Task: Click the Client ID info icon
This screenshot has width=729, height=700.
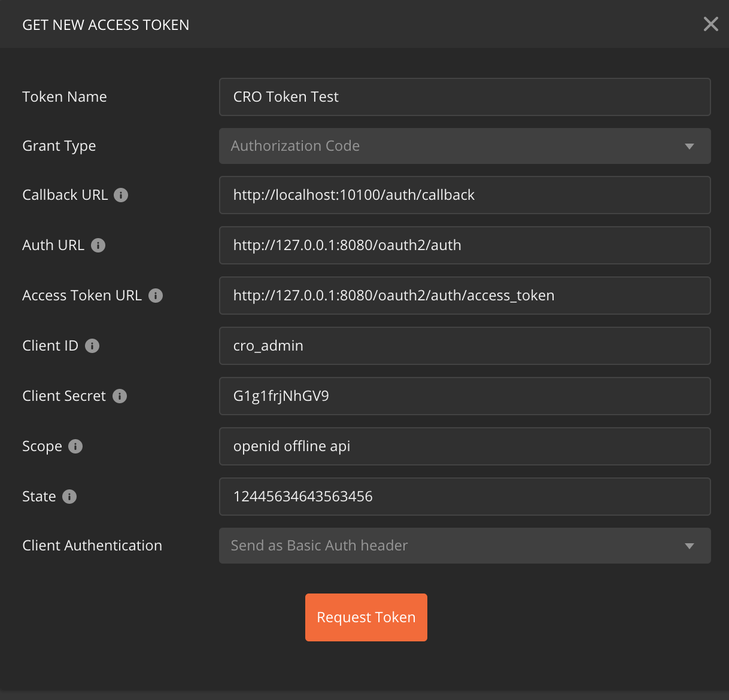Action: click(x=92, y=346)
